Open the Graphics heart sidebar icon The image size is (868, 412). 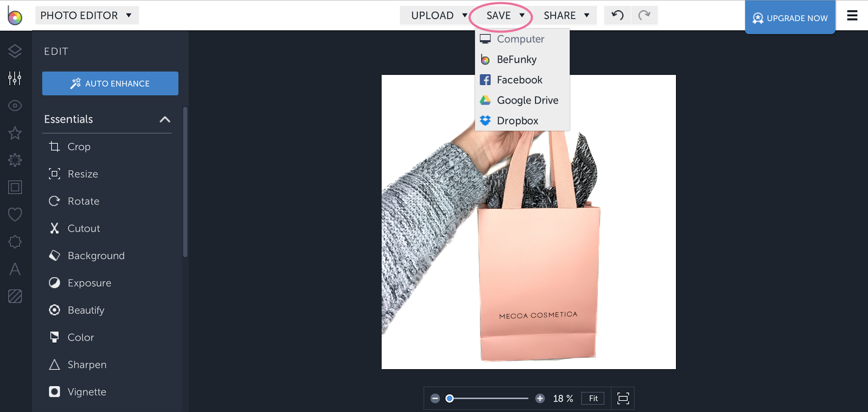(x=15, y=215)
